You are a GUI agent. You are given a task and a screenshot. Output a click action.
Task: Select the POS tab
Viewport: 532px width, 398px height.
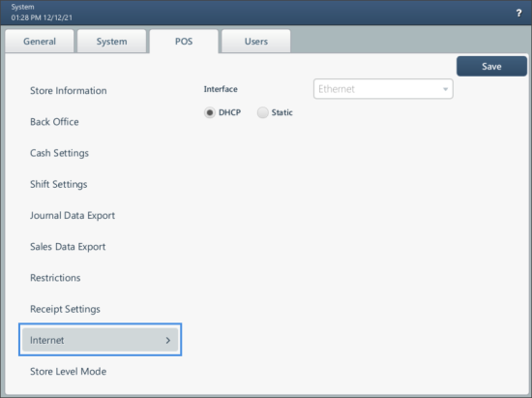click(x=184, y=42)
